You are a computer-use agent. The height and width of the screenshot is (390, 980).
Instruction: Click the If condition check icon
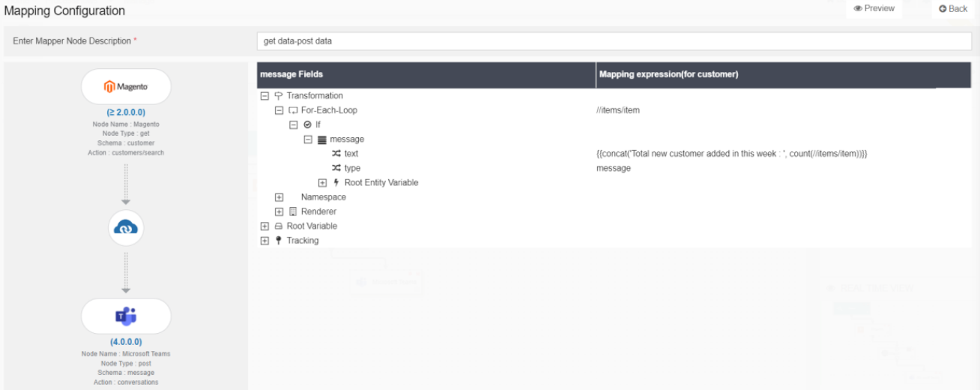[x=307, y=124]
